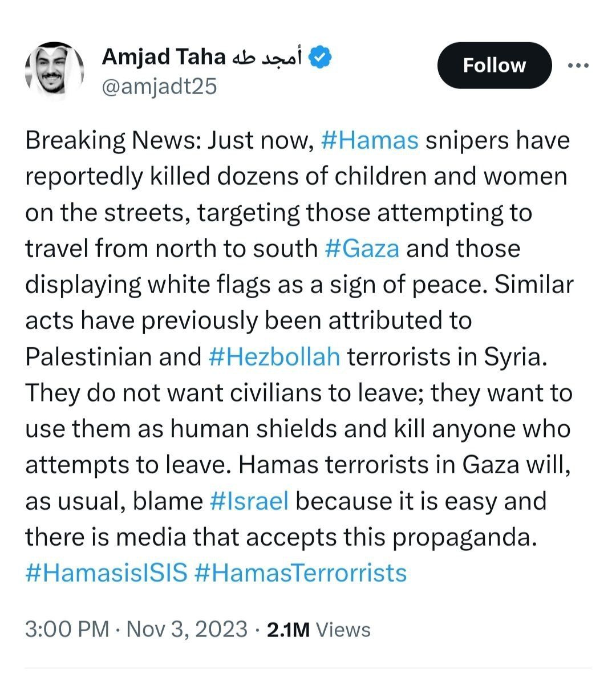This screenshot has width=616, height=682.
Task: Click the 3:00 PM timestamp
Action: point(66,629)
